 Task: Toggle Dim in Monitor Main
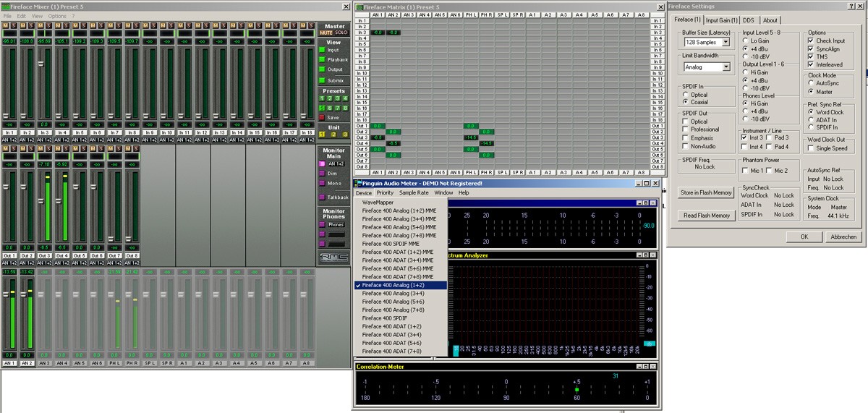click(323, 174)
